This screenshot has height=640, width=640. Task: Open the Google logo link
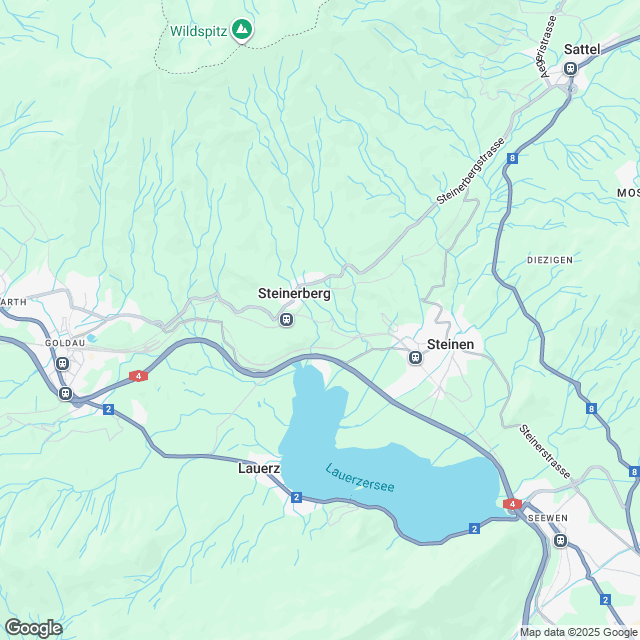[x=34, y=628]
